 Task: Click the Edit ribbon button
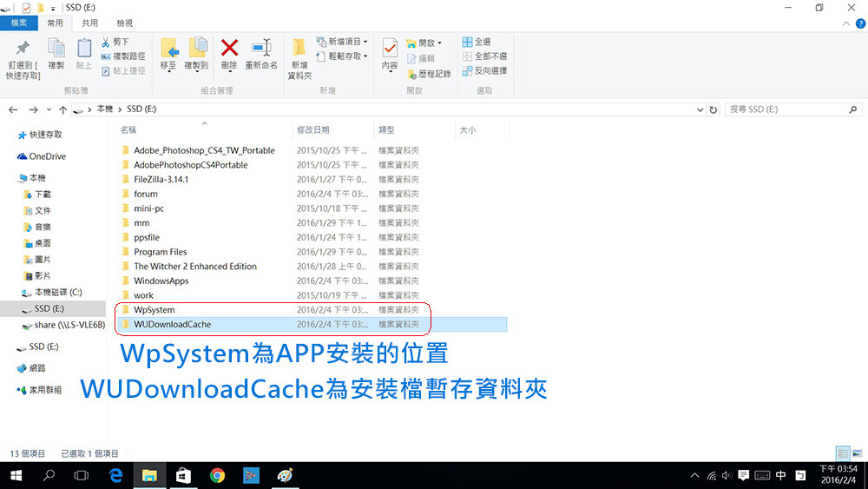(421, 58)
